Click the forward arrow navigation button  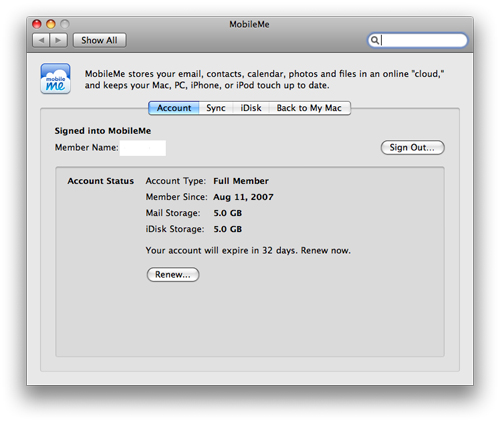point(58,40)
